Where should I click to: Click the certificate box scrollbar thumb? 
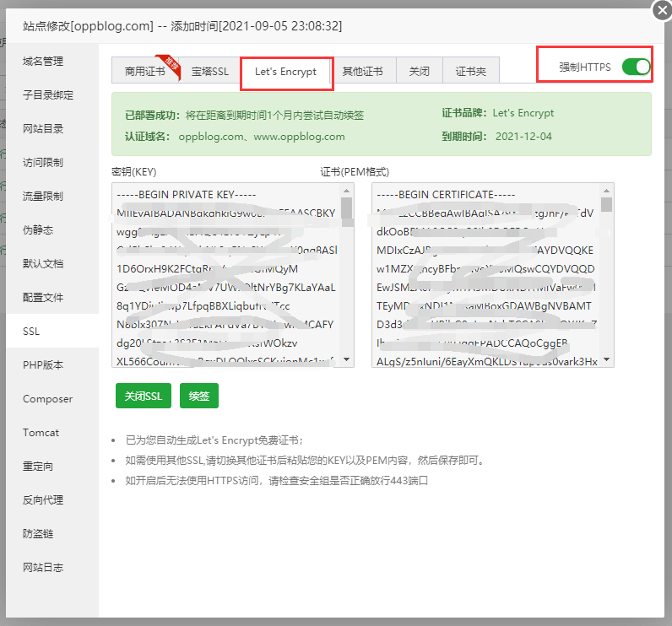tap(606, 204)
